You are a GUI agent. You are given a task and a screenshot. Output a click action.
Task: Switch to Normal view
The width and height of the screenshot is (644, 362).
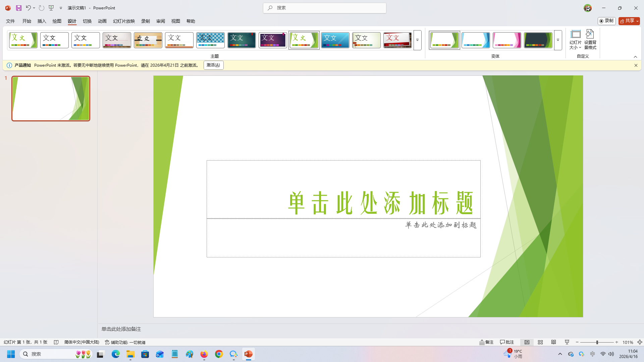(527, 342)
